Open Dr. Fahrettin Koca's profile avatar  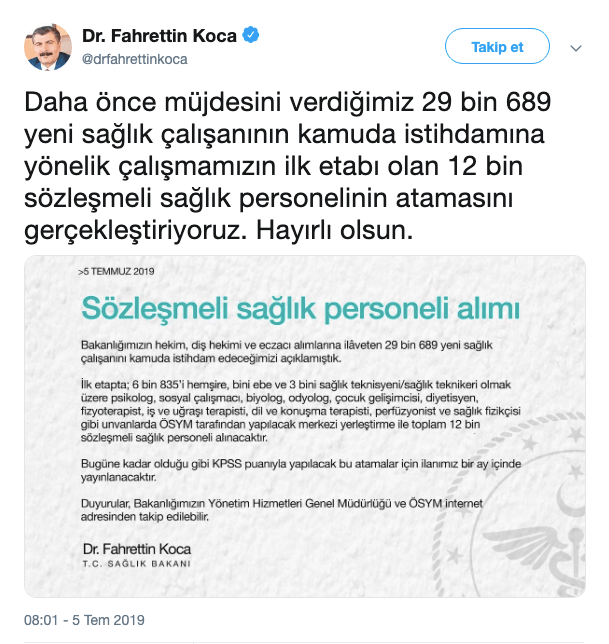point(48,47)
